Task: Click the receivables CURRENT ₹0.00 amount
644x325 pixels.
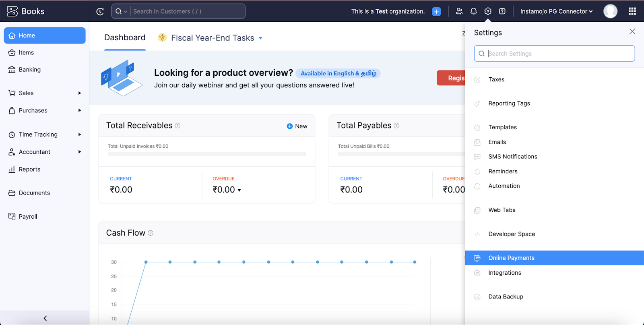Action: click(121, 190)
